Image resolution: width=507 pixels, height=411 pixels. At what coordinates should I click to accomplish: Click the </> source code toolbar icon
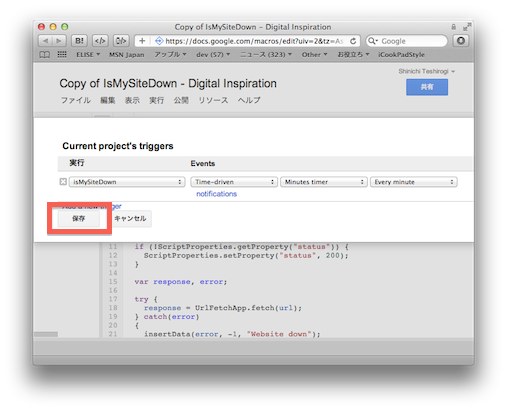[100, 41]
